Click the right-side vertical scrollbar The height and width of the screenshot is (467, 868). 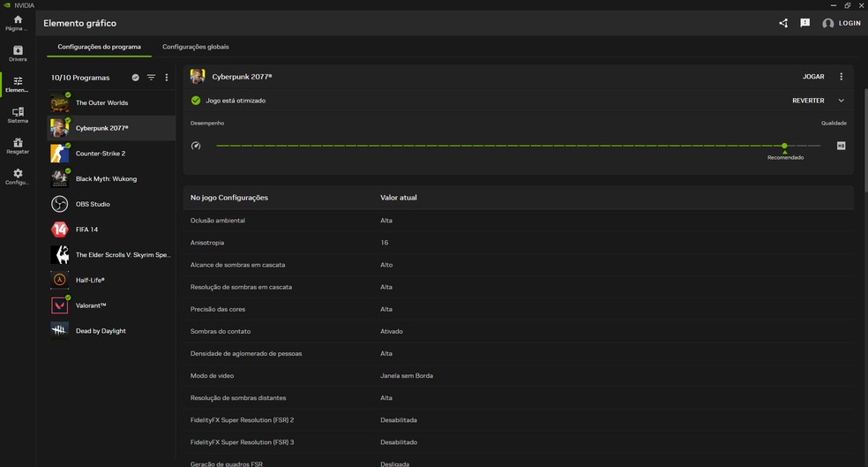(x=865, y=139)
